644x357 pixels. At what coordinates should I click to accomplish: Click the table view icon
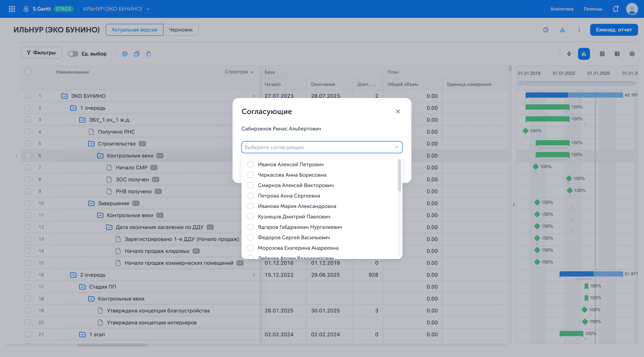617,54
